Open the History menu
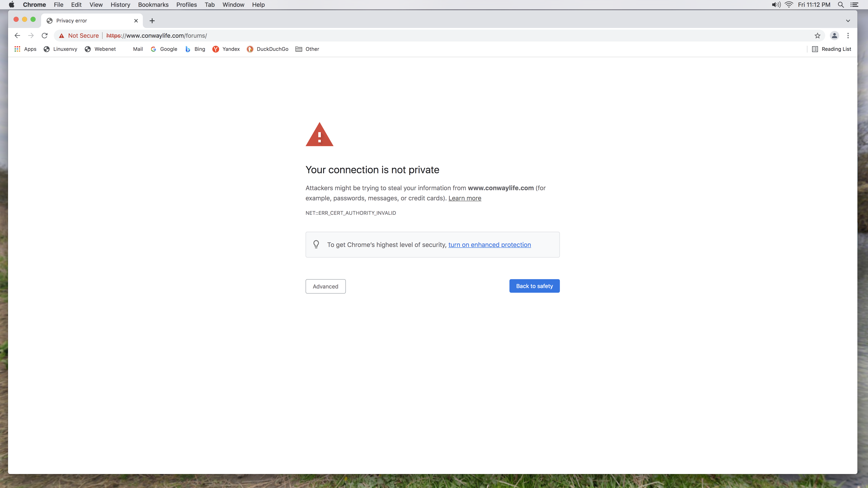 tap(120, 5)
